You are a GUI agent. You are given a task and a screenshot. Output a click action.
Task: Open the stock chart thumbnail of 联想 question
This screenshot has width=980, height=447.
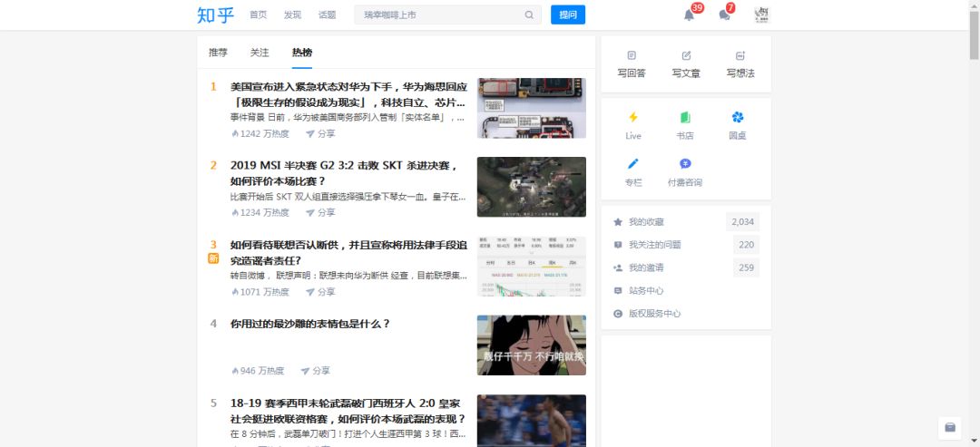[x=531, y=266]
